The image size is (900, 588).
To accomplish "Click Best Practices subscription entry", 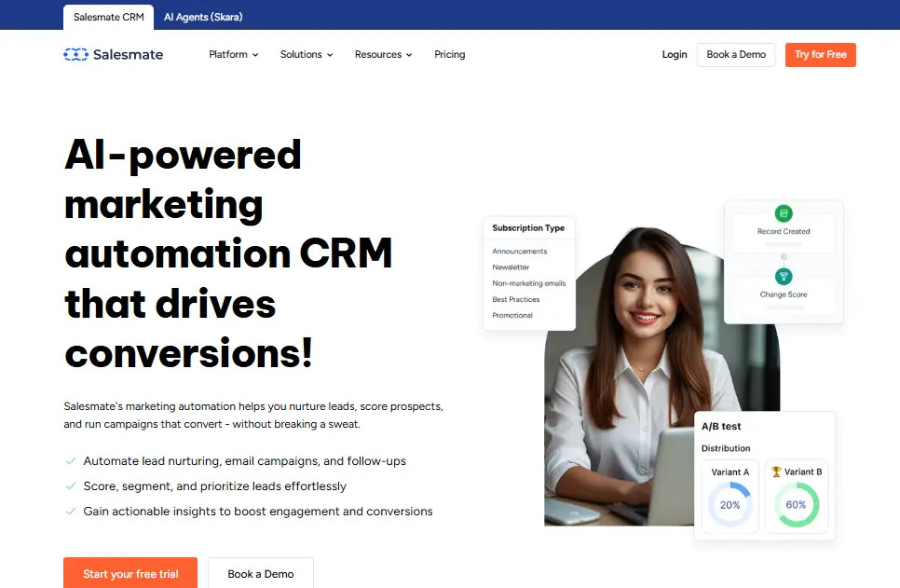I will pyautogui.click(x=515, y=299).
